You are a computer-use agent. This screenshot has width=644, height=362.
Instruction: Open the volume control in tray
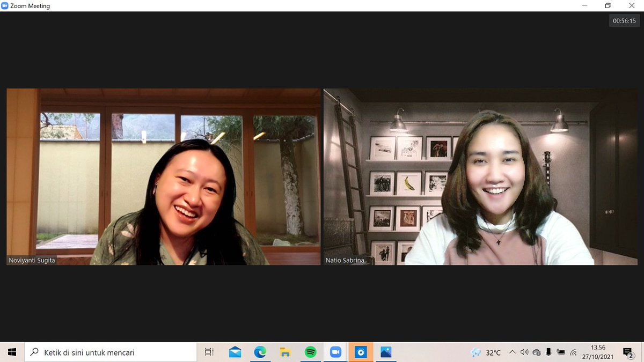click(x=524, y=352)
